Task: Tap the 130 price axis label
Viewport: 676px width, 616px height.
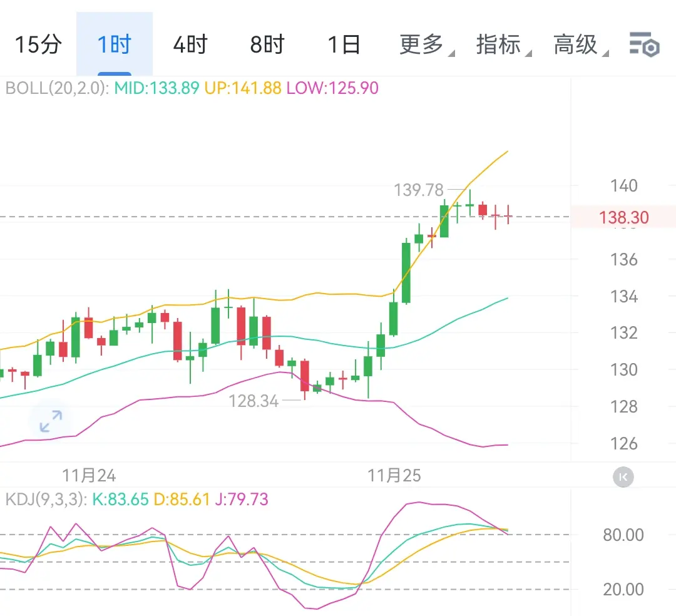Action: [624, 370]
